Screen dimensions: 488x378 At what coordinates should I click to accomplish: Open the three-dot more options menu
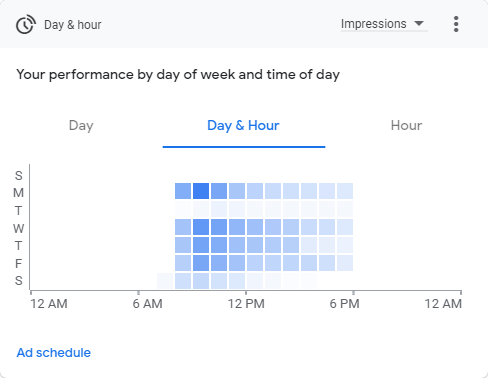456,24
